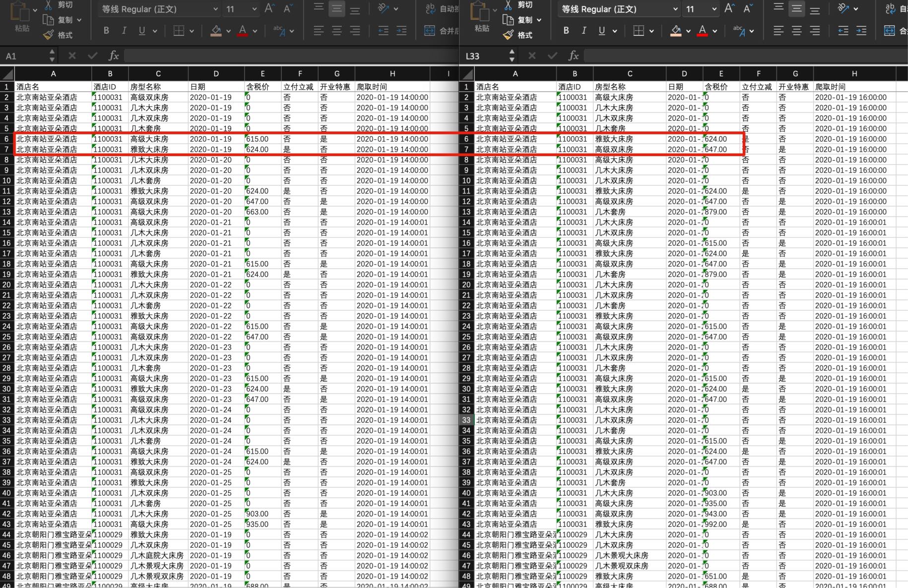The height and width of the screenshot is (588, 908).
Task: Decrease font size in left window
Action: tap(287, 8)
